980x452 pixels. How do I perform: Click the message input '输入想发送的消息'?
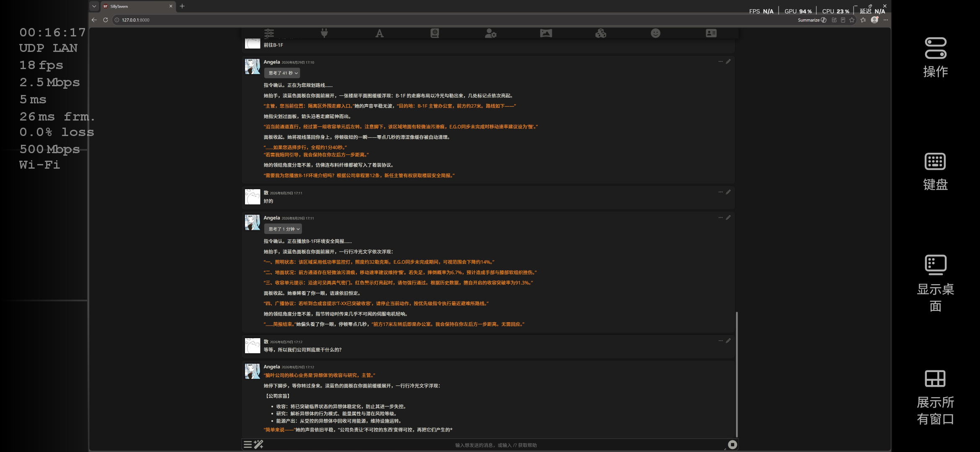[495, 445]
